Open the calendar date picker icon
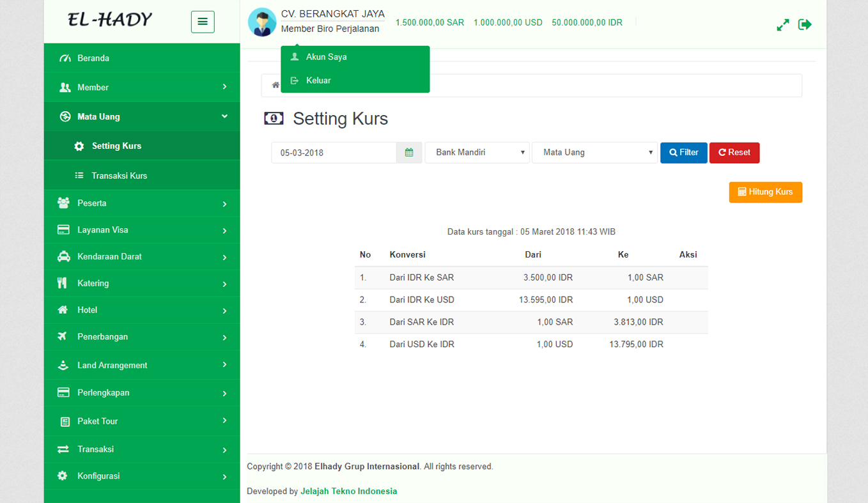 pos(409,153)
